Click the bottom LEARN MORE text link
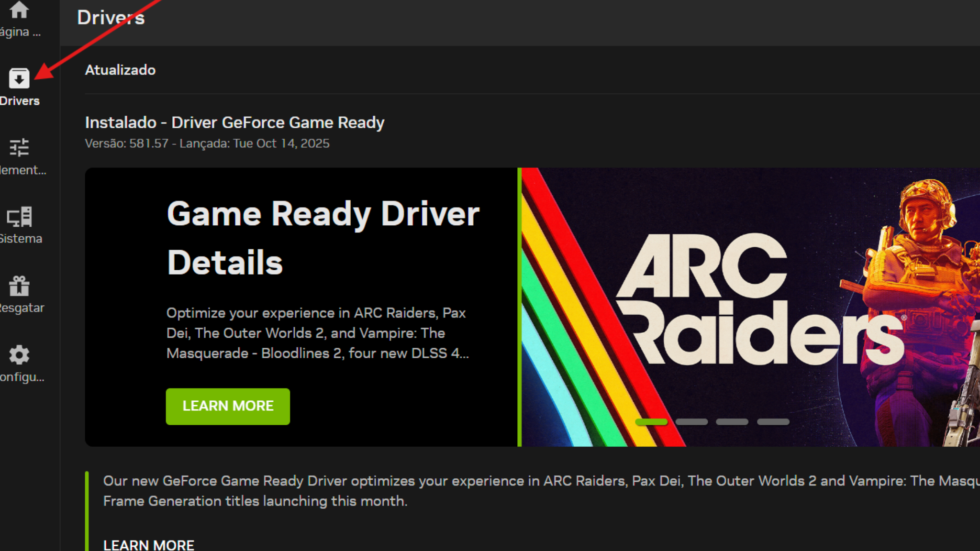This screenshot has width=980, height=551. click(x=148, y=545)
